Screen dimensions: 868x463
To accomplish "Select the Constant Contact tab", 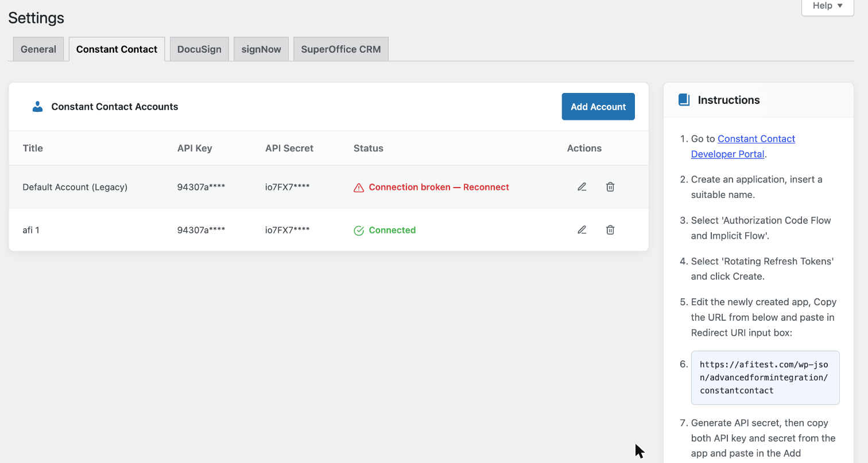I will pos(117,49).
